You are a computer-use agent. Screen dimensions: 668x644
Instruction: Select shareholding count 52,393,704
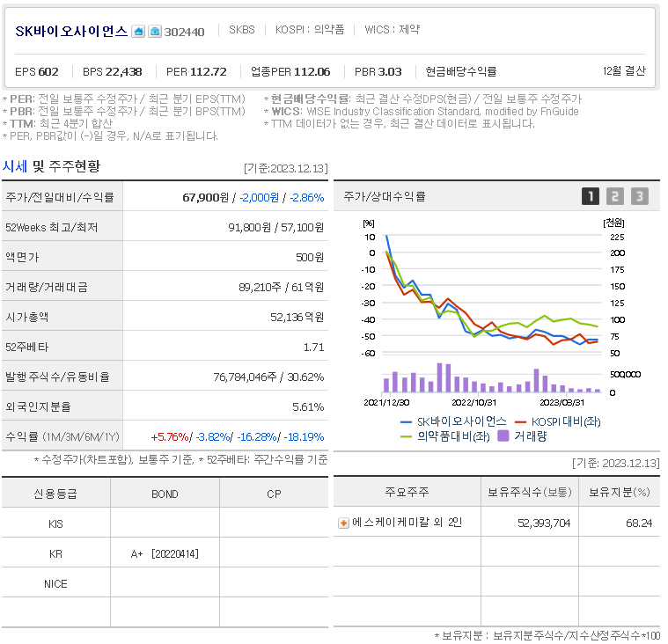544,523
